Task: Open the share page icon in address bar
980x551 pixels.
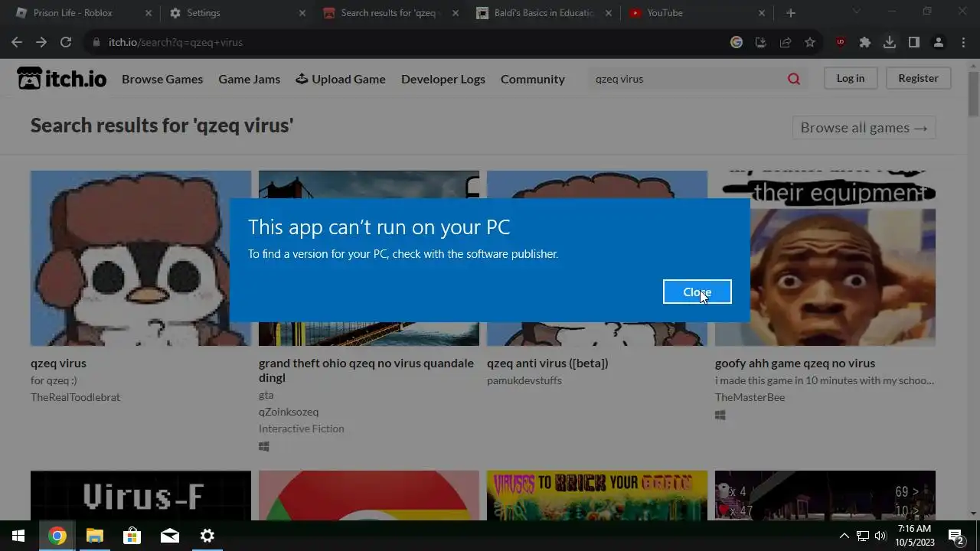Action: [786, 42]
